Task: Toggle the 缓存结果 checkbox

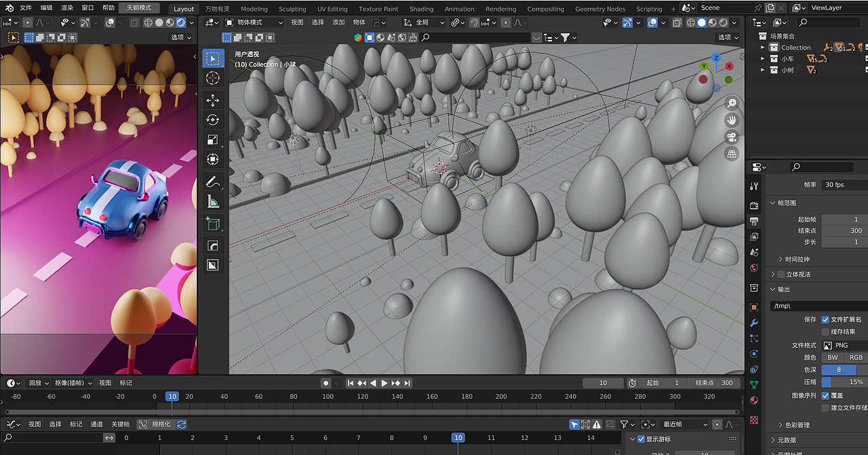Action: 825,332
